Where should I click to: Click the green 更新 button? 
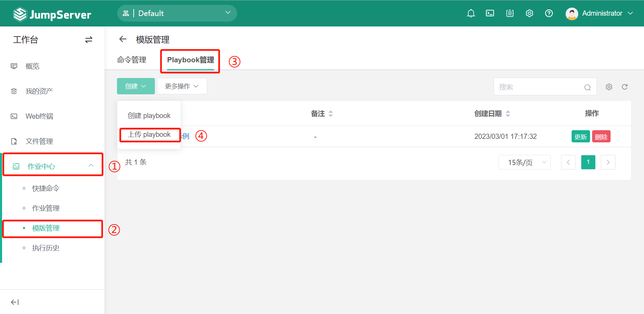(x=580, y=136)
